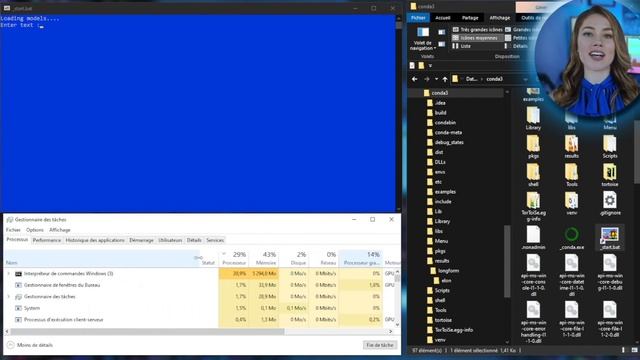Select api-ms-win-core-file-l1-1-0.dll file icon
This screenshot has height=360, width=640.
(x=571, y=310)
